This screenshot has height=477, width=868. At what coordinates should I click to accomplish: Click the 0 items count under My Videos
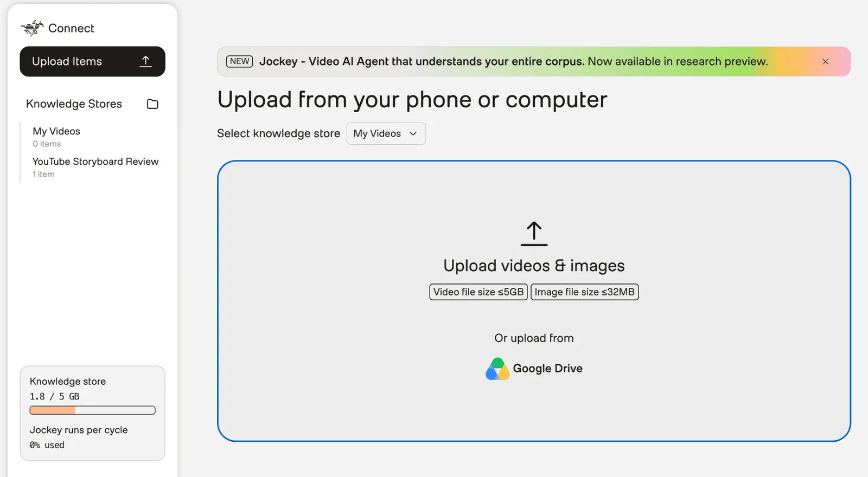(47, 144)
